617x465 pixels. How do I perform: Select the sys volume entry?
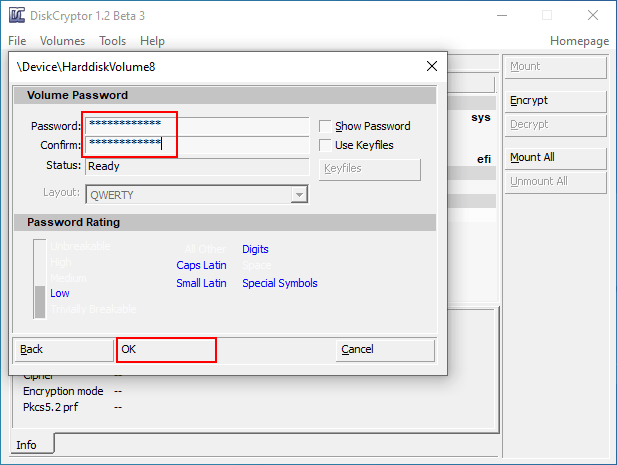pyautogui.click(x=480, y=118)
